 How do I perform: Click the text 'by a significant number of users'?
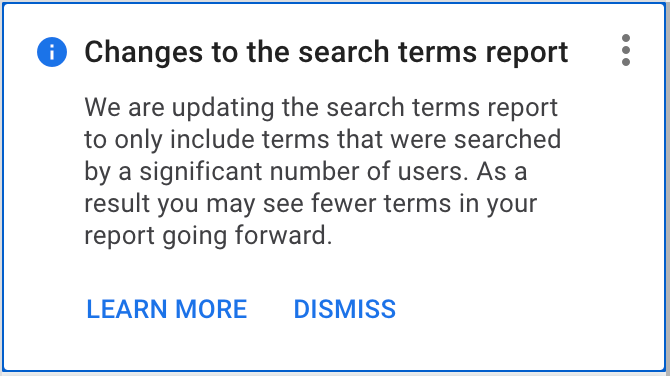273,172
